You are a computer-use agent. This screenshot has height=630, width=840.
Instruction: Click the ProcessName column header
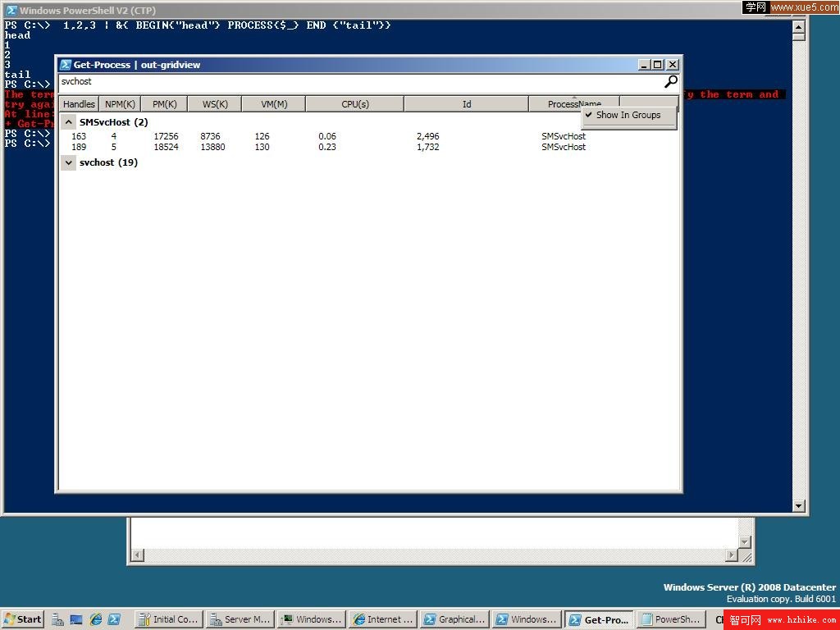[x=574, y=104]
